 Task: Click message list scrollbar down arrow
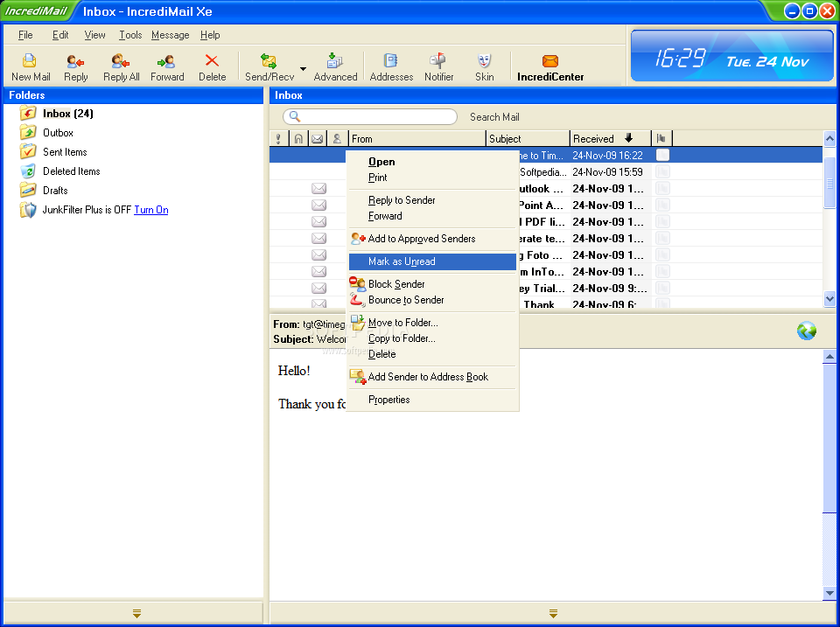829,299
